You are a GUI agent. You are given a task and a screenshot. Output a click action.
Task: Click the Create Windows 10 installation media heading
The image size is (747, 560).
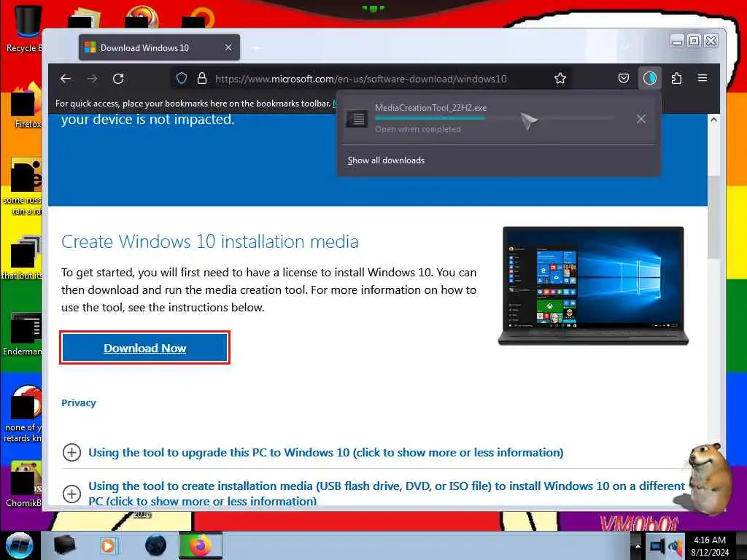[x=209, y=241]
